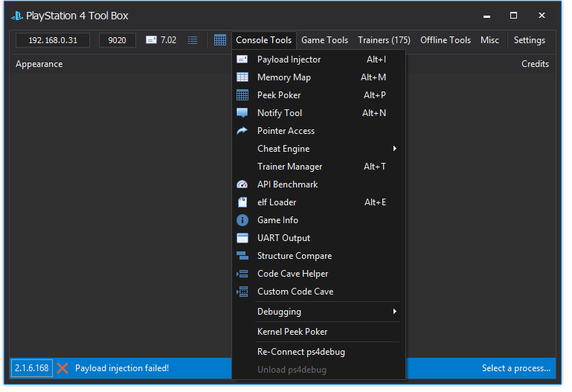Open the Credits link
This screenshot has width=572, height=392.
coord(535,64)
